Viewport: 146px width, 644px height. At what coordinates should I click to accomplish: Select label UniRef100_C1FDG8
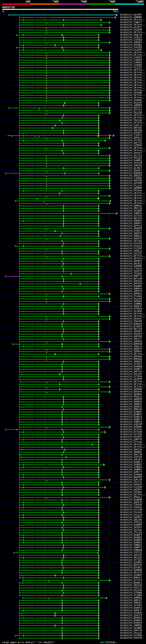pyautogui.click(x=131, y=40)
